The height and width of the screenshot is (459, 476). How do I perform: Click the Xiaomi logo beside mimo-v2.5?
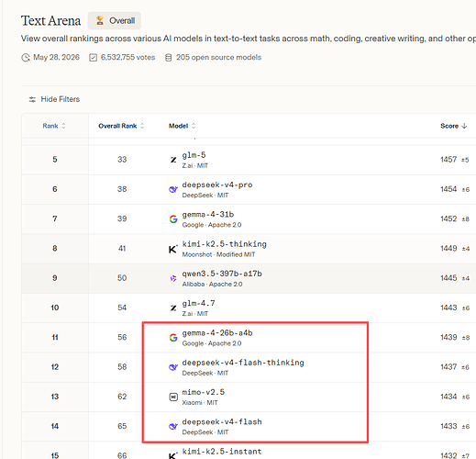click(x=173, y=397)
